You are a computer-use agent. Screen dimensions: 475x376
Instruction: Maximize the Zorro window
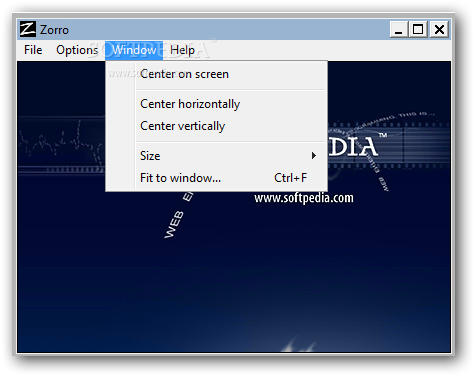coord(418,30)
